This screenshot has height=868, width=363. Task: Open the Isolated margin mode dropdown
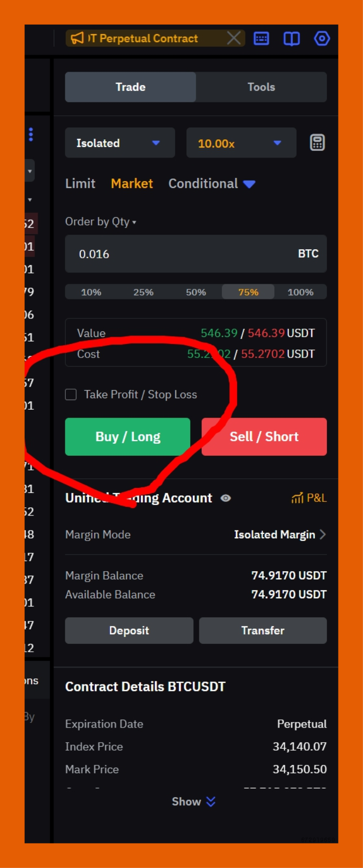(x=119, y=143)
